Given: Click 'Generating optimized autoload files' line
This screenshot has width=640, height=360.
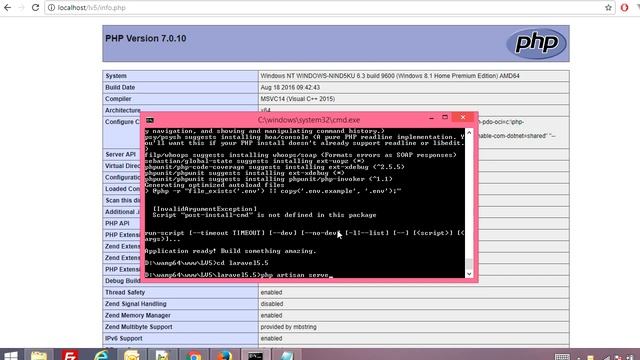Looking at the screenshot, I should point(214,184).
